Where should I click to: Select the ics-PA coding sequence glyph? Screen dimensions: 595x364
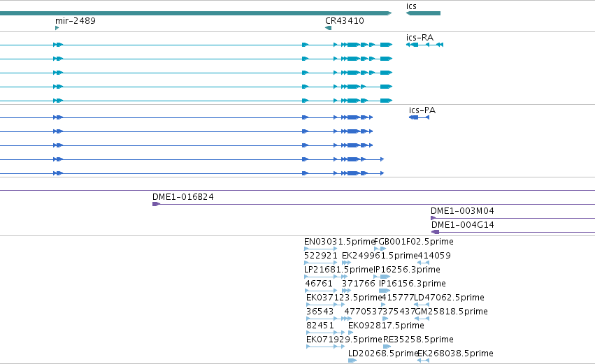[x=419, y=117]
